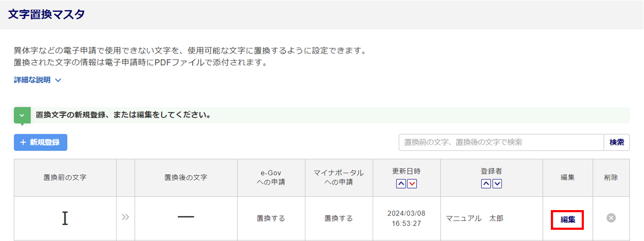Sort 更新日時 column descending with red down arrow
644x241 pixels.
coord(412,184)
